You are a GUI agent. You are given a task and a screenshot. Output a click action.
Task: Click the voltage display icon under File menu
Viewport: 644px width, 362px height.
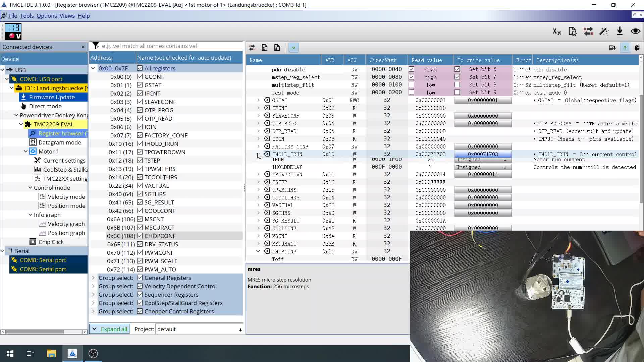point(13,32)
